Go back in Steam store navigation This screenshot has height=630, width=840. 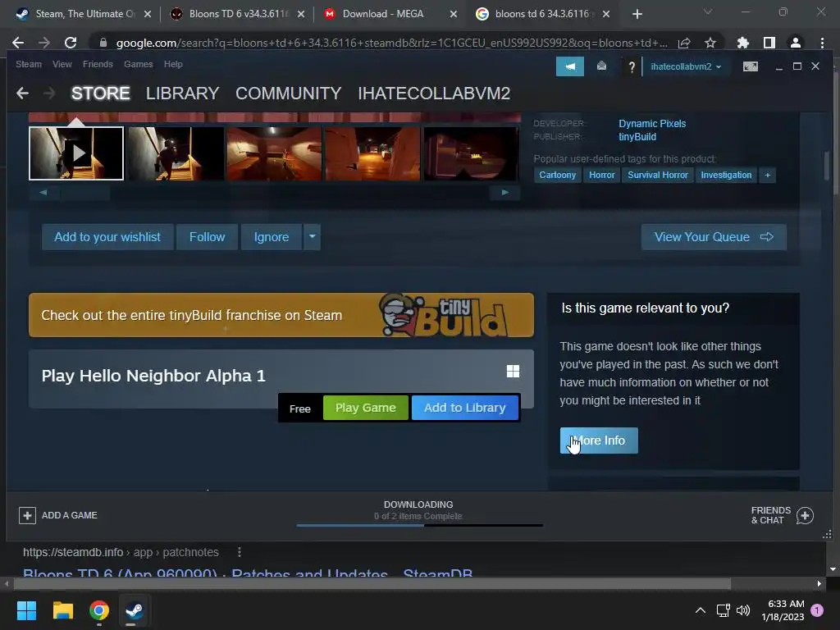click(22, 94)
